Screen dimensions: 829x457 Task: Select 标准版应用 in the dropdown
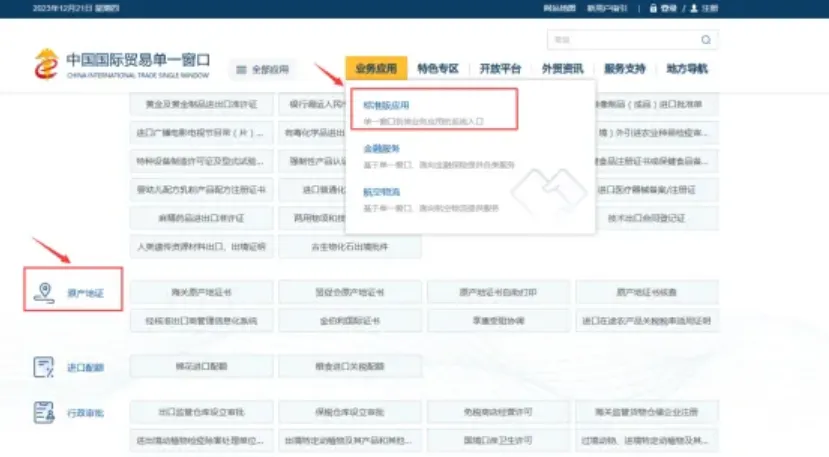click(386, 105)
